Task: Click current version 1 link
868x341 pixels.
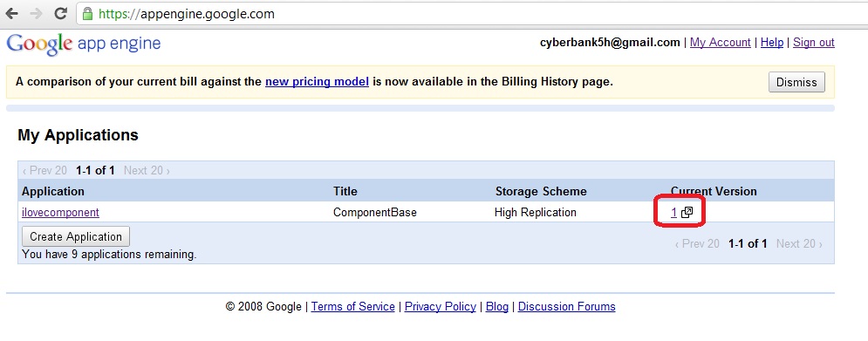Action: point(673,212)
